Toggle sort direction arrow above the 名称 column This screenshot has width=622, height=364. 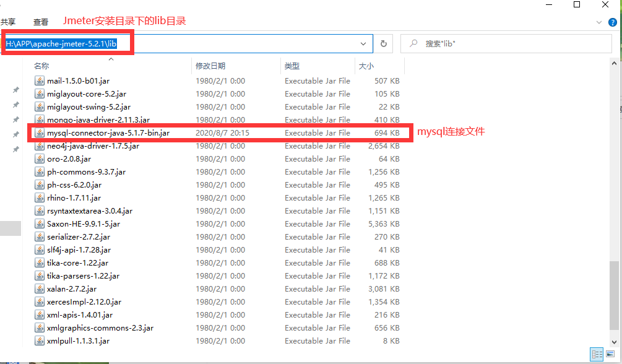point(111,59)
